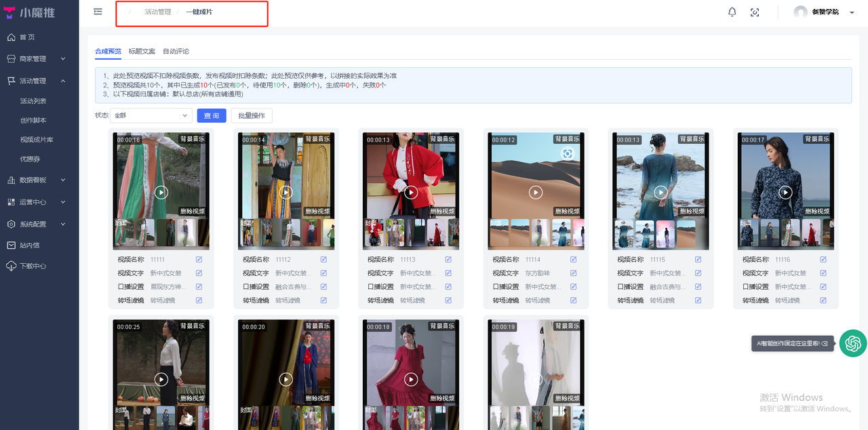Click the blue 查询 button

click(x=212, y=115)
